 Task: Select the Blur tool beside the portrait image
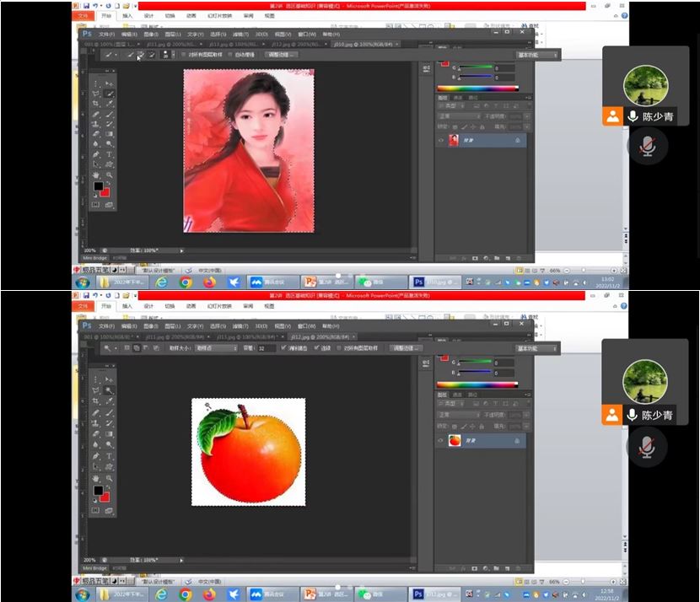pyautogui.click(x=95, y=143)
